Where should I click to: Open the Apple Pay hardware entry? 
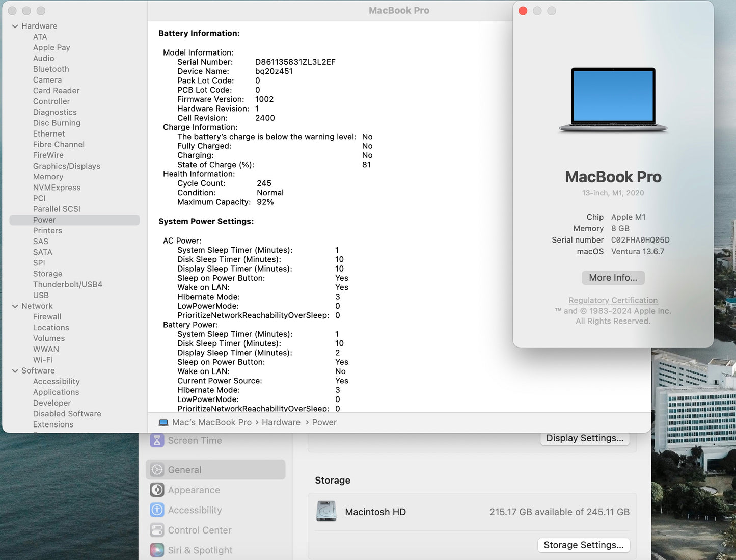click(51, 47)
